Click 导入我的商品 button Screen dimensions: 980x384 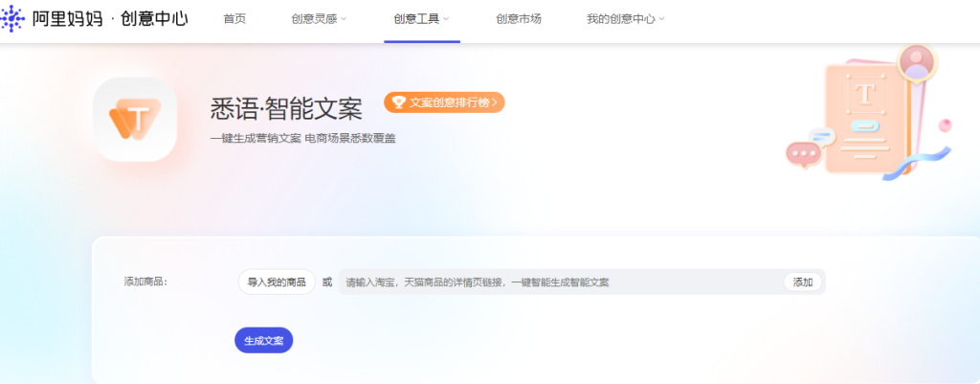point(277,282)
